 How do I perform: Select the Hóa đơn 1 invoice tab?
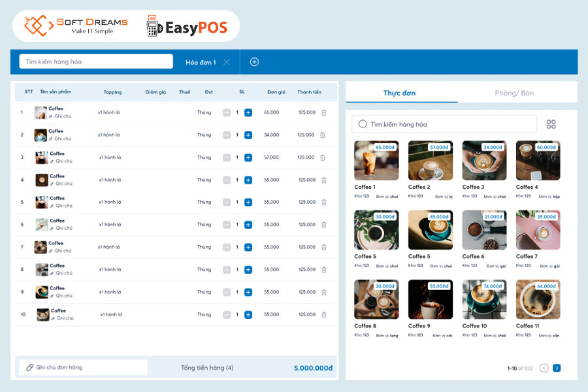201,62
